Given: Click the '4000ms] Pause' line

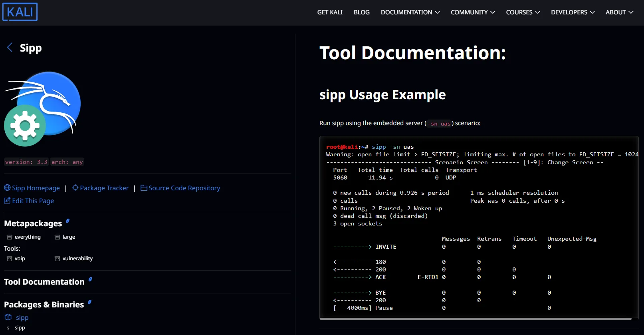Looking at the screenshot, I should pyautogui.click(x=370, y=308).
